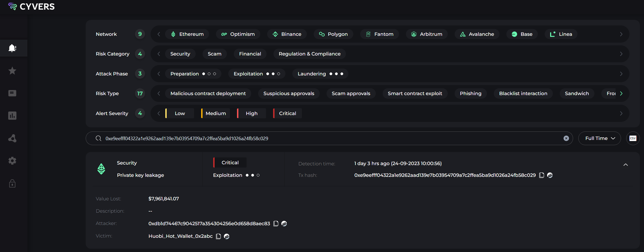Clear the search field with X button
This screenshot has height=252, width=644.
[x=566, y=138]
